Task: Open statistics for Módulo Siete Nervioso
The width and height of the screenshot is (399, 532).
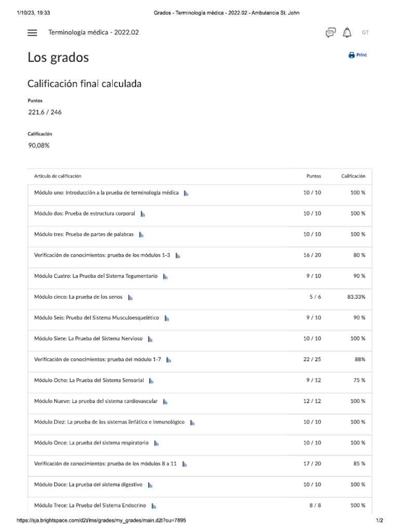Action: pos(150,339)
